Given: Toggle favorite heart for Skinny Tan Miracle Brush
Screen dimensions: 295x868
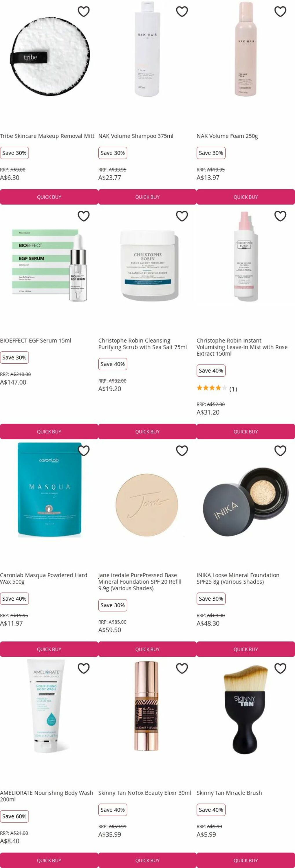Looking at the screenshot, I should [x=280, y=668].
